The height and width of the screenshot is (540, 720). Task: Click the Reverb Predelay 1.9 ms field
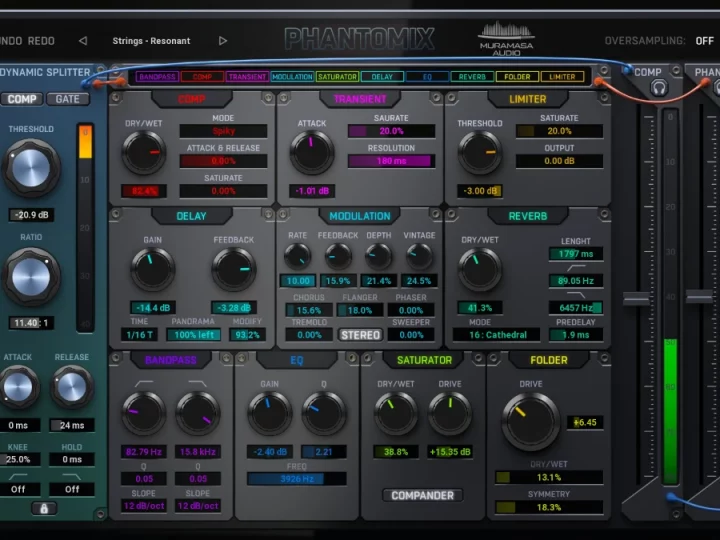click(x=576, y=335)
